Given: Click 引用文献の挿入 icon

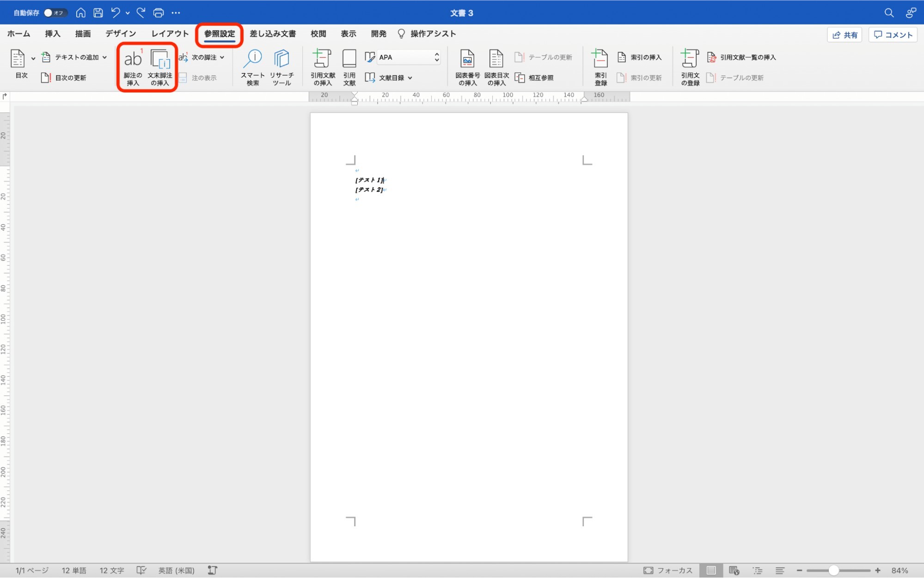Looking at the screenshot, I should point(323,67).
